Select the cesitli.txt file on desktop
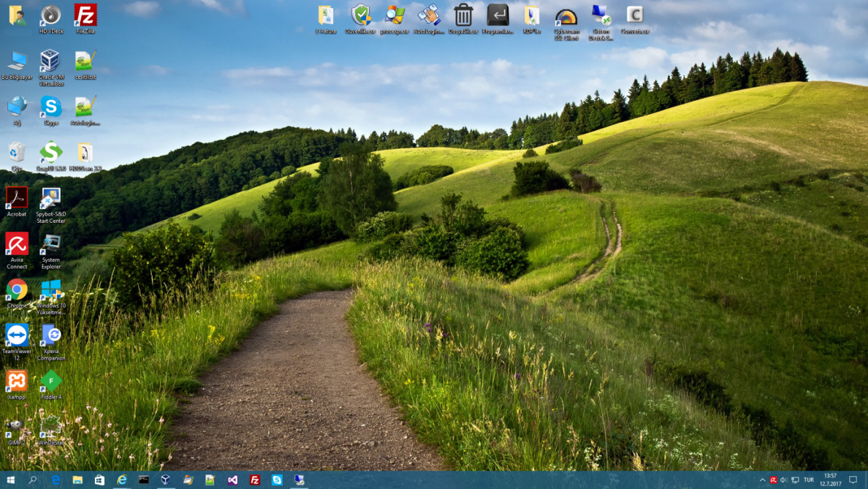 (x=86, y=65)
